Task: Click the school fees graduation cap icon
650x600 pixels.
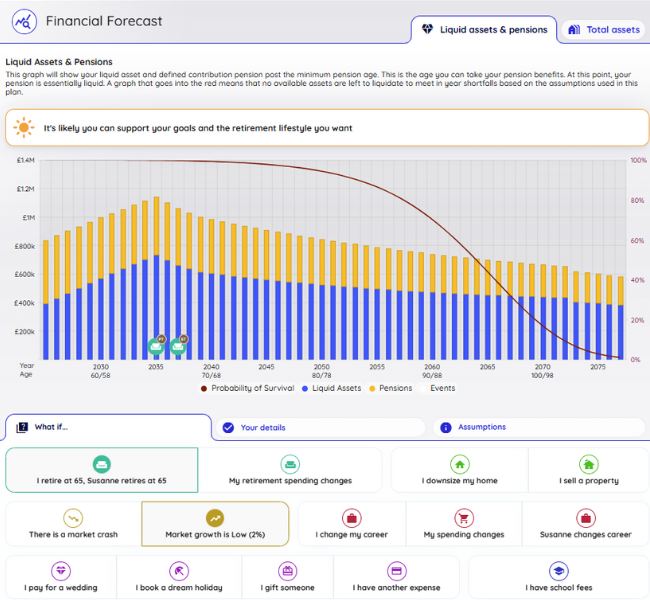Action: point(559,571)
